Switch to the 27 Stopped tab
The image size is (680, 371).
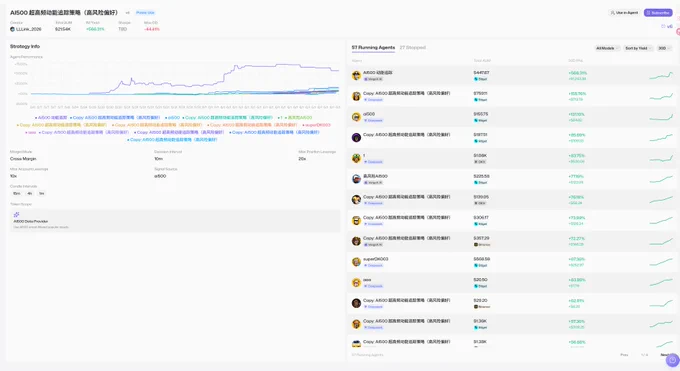pyautogui.click(x=412, y=47)
